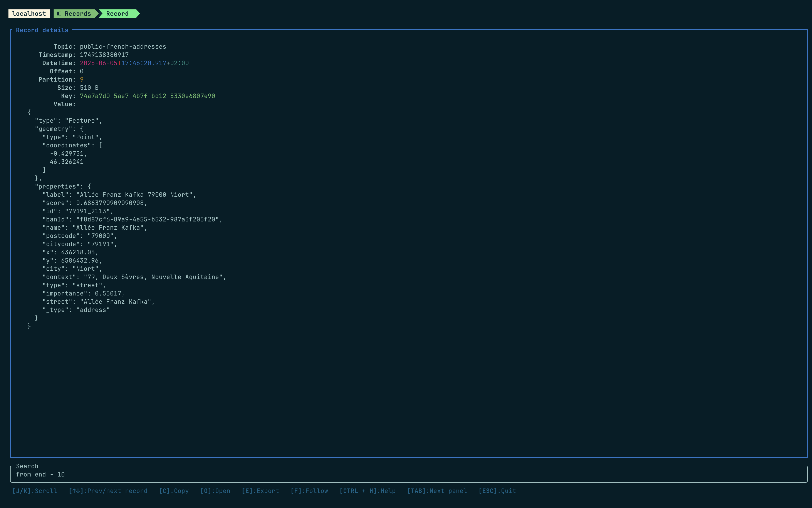Click the Record details panel title
Image resolution: width=812 pixels, height=508 pixels.
point(42,30)
